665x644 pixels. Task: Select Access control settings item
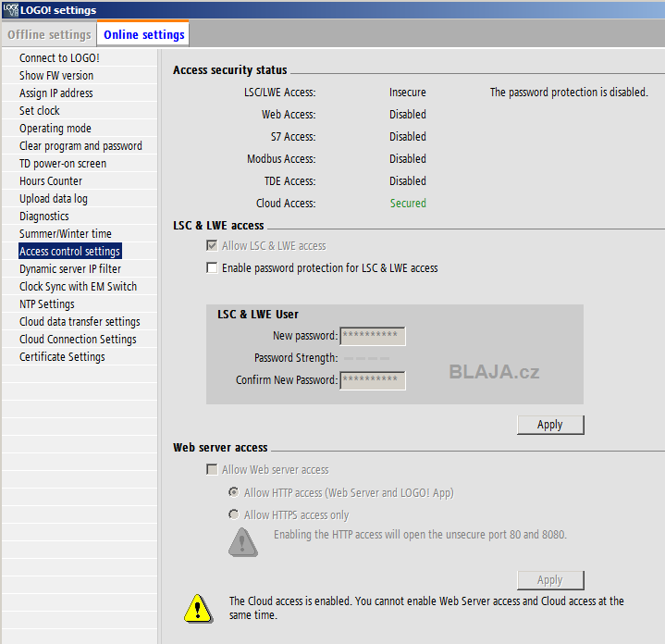(70, 251)
